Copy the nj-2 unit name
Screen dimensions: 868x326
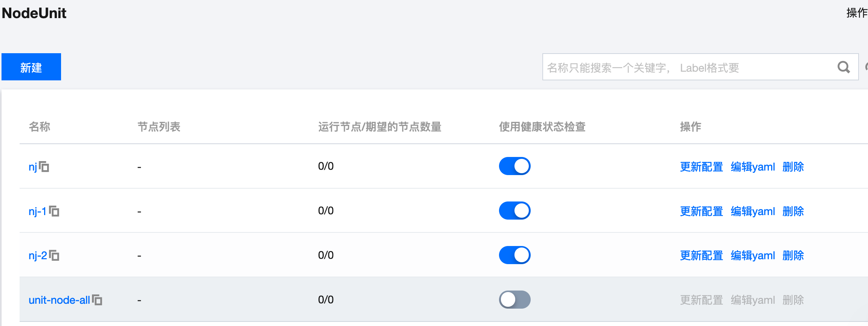(x=54, y=255)
